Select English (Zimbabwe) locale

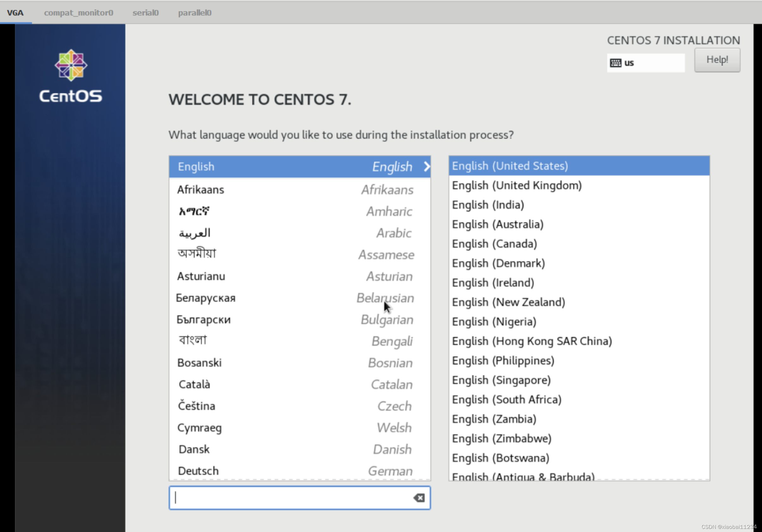[579, 438]
